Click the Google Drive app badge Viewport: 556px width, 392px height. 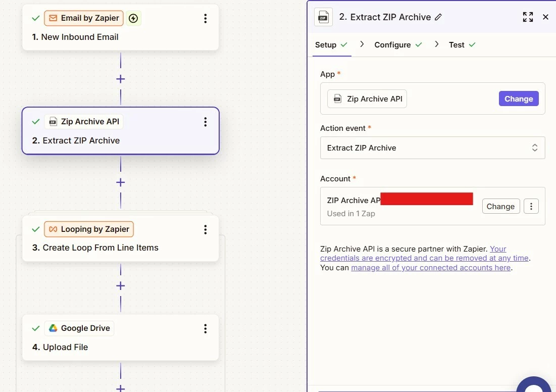pyautogui.click(x=79, y=328)
